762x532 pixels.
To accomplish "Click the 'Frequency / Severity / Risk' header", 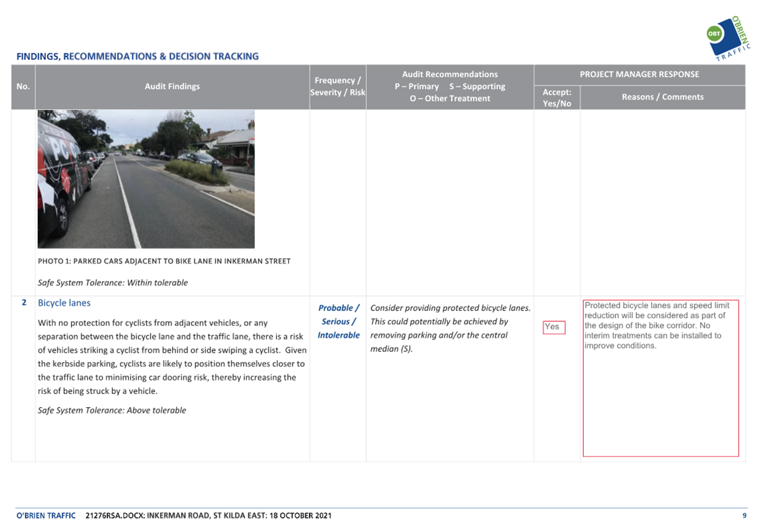I will click(338, 86).
